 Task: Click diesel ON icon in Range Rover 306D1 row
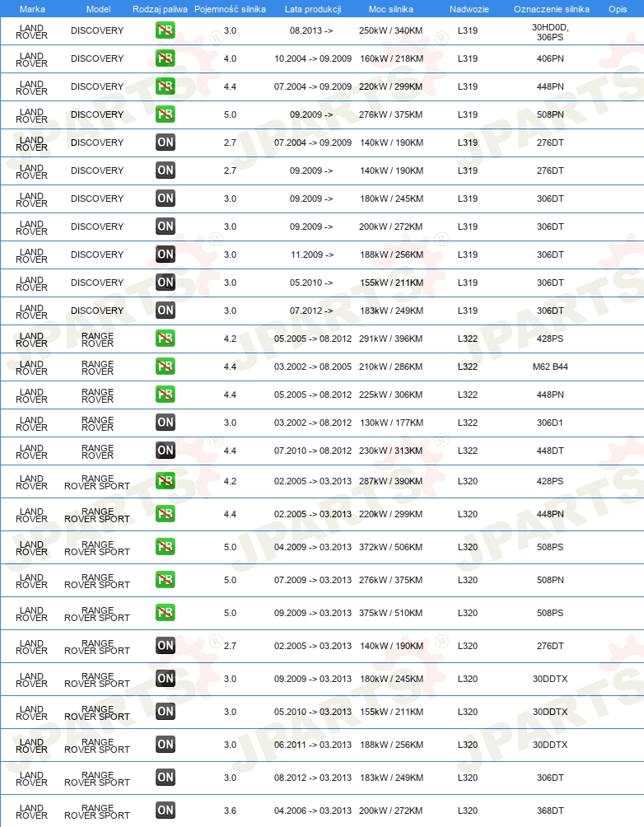(165, 422)
